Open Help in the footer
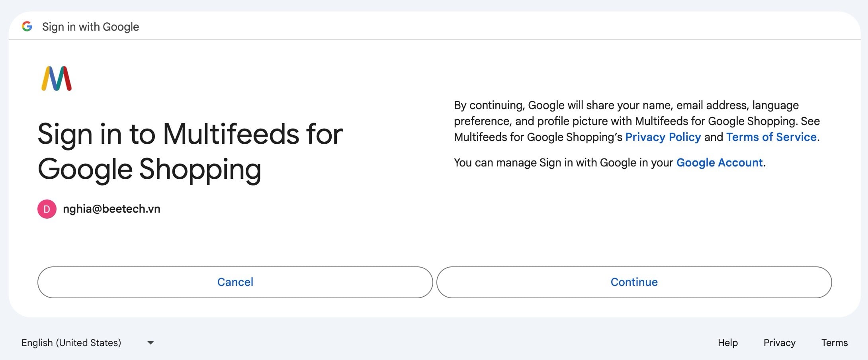This screenshot has height=360, width=868. (728, 343)
